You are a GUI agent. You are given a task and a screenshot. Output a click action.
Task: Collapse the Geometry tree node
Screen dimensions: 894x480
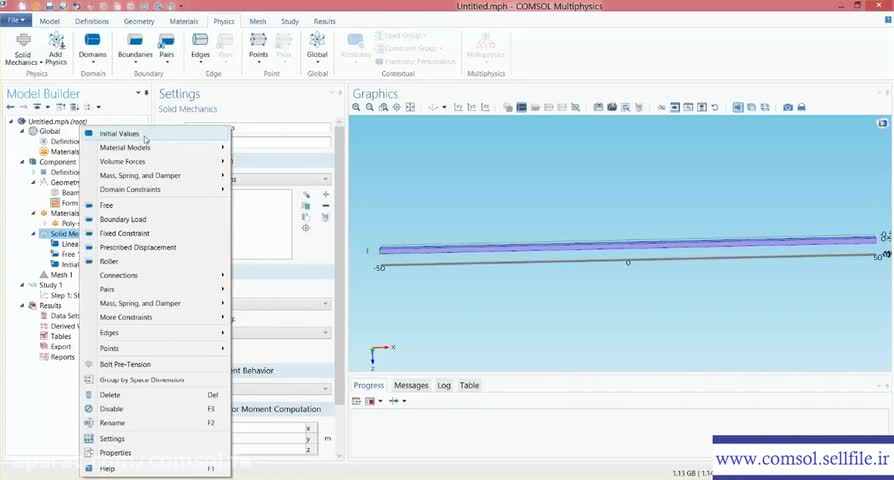(34, 182)
